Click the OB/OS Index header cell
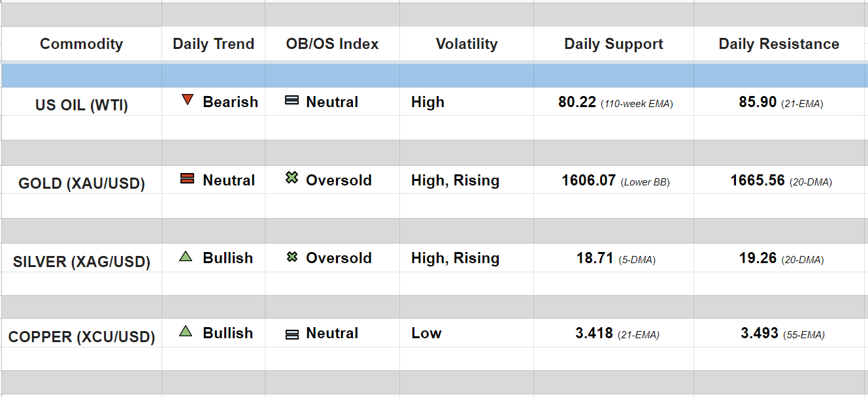The width and height of the screenshot is (868, 397). 332,44
